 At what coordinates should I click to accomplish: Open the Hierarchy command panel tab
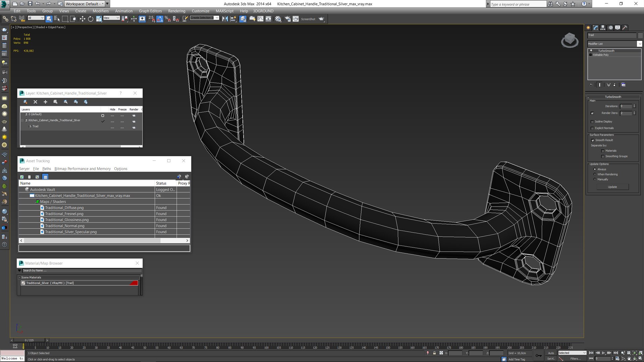click(603, 27)
